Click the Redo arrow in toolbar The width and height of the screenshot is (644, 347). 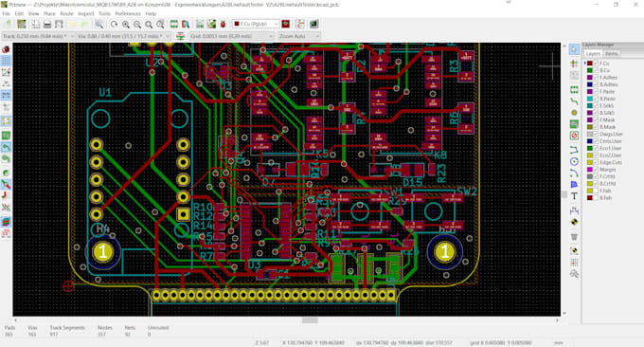84,25
